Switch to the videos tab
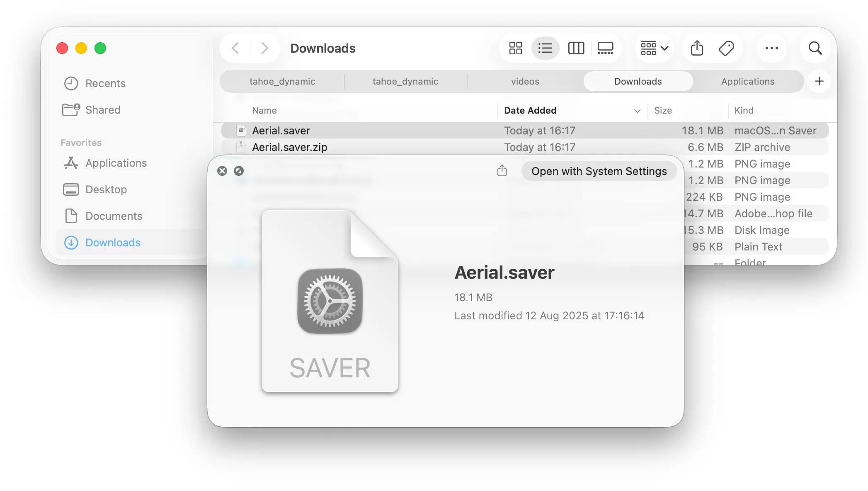The height and width of the screenshot is (491, 868). [x=525, y=81]
